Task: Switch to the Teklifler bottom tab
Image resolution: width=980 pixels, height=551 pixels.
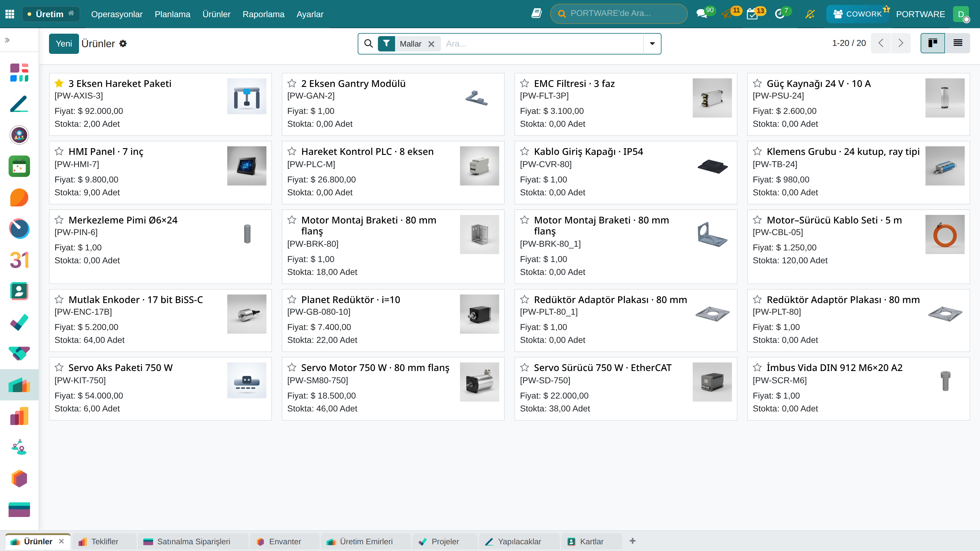Action: click(x=104, y=542)
